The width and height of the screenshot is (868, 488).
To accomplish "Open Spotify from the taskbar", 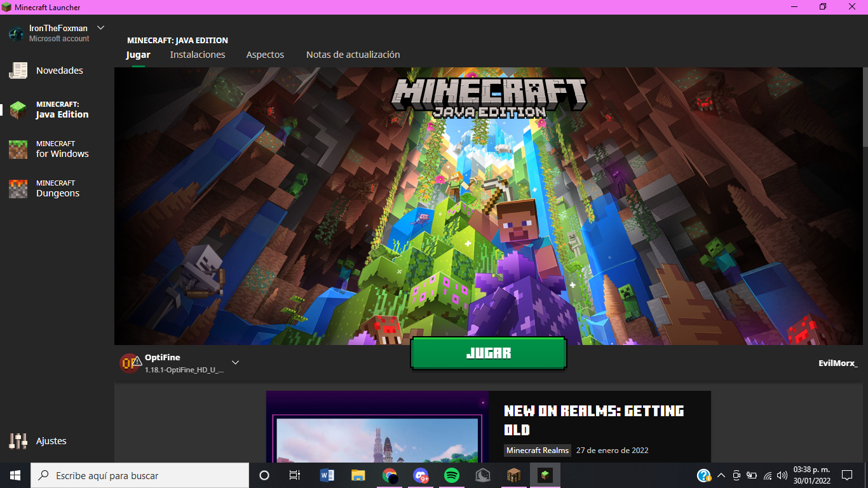I will (452, 475).
